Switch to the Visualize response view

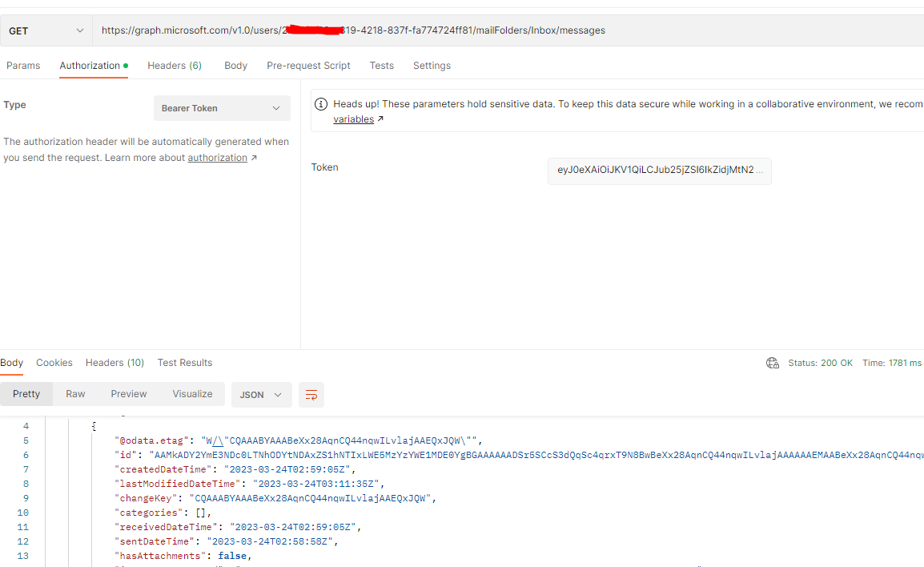(192, 393)
